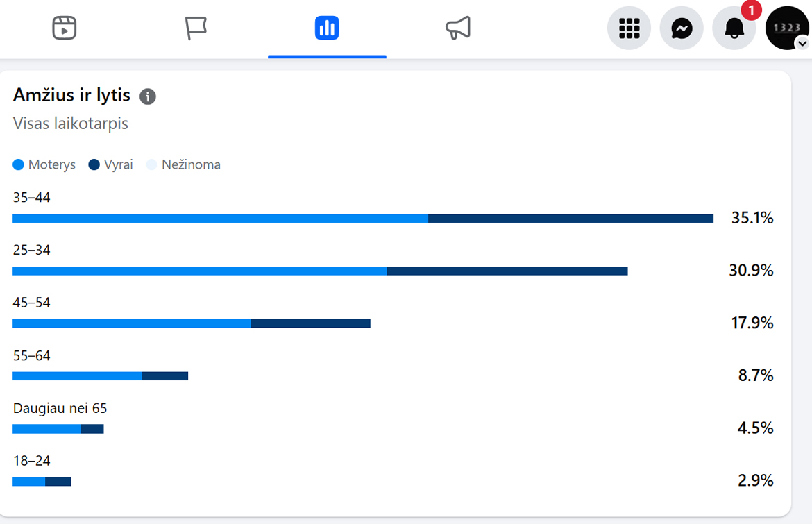Click the 4.5% percentage value

[x=756, y=428]
